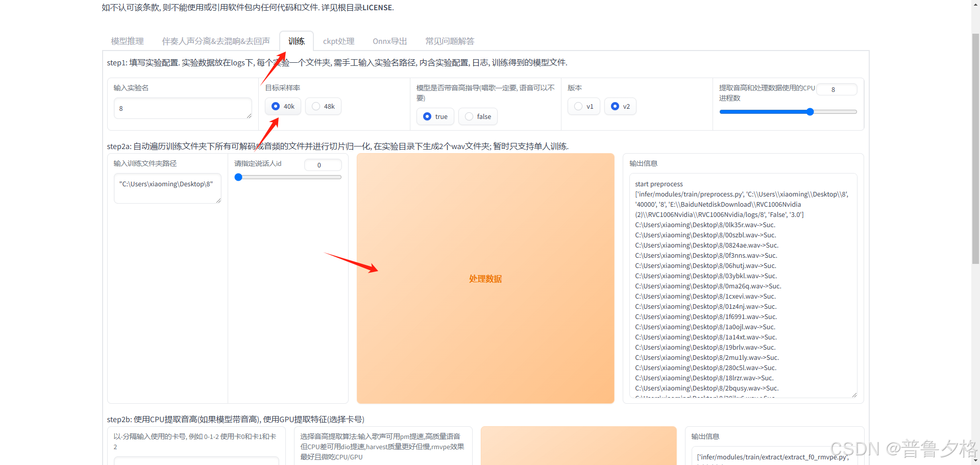Choose the 48k sample rate option

[323, 106]
